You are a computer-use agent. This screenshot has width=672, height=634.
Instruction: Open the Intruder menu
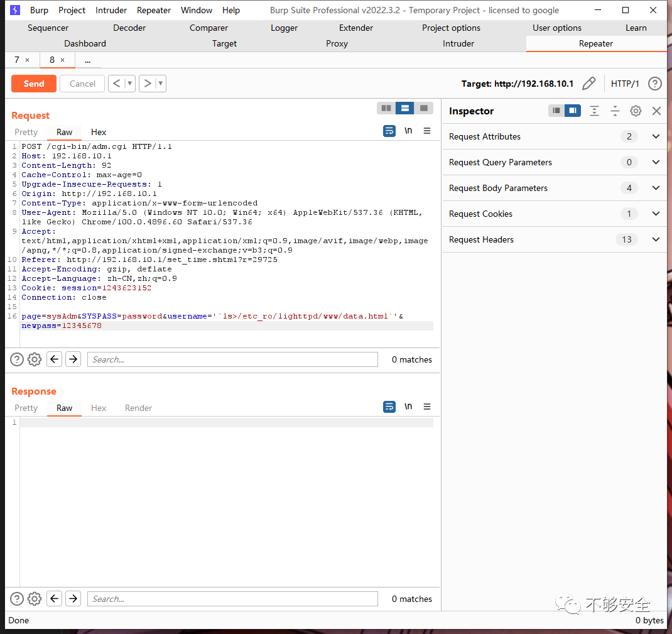coord(111,10)
